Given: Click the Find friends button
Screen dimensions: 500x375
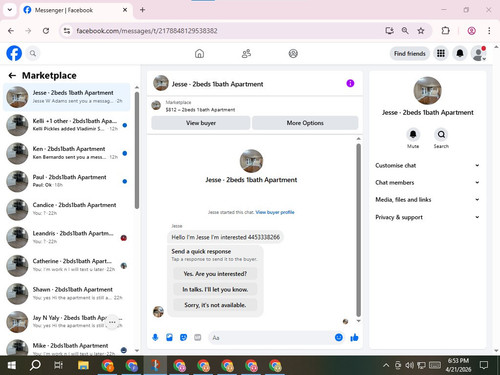Looking at the screenshot, I should click(410, 53).
